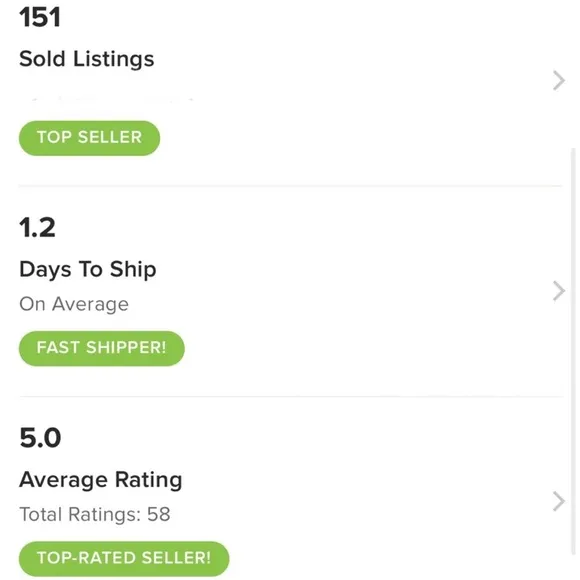Click the word Ship in Days To Ship
The width and height of the screenshot is (580, 580).
tap(133, 270)
